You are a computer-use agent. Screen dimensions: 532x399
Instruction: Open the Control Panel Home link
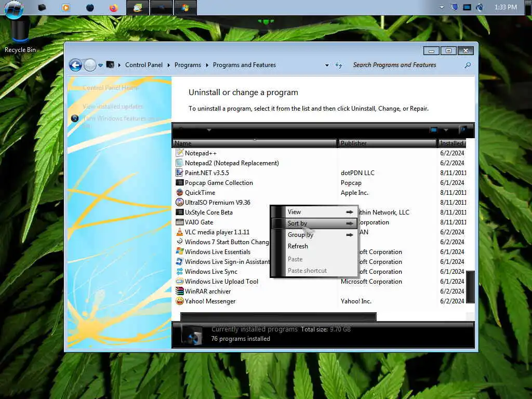coord(110,88)
